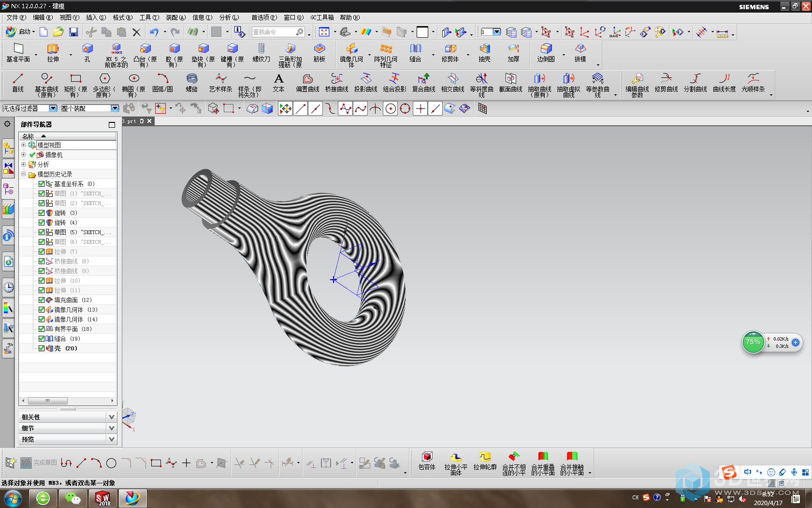Open the 编辑 menu
812x508 pixels.
click(43, 17)
